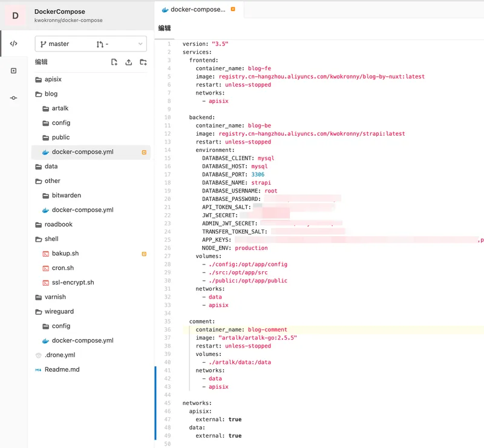Open the commit view sidebar icon
The height and width of the screenshot is (448, 484).
pos(13,98)
